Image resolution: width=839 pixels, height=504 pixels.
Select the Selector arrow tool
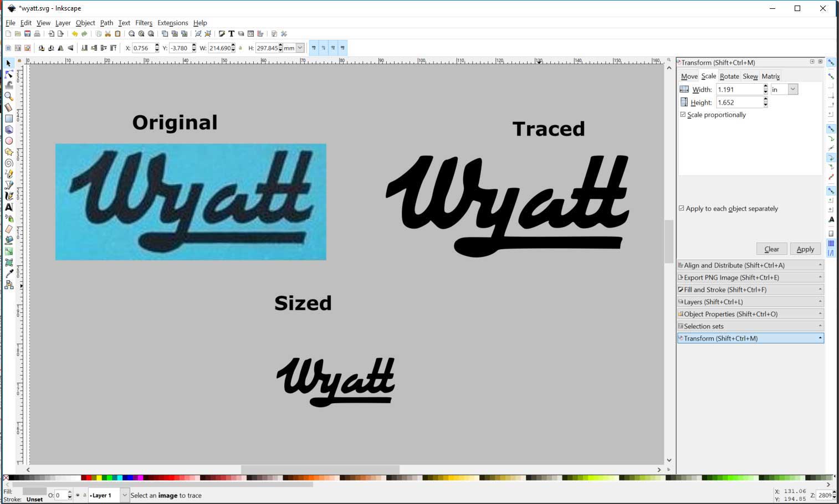[8, 63]
